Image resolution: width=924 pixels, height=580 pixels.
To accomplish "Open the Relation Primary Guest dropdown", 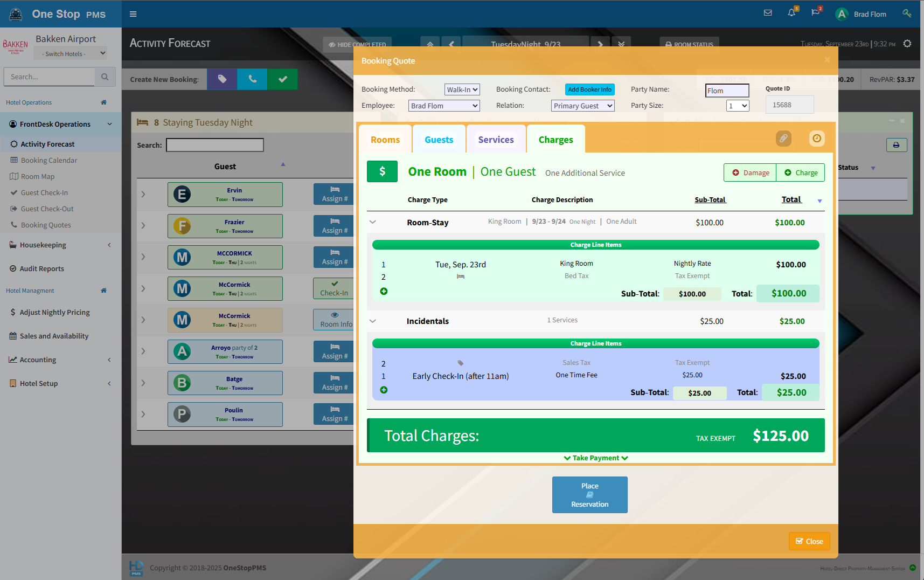I will coord(582,106).
